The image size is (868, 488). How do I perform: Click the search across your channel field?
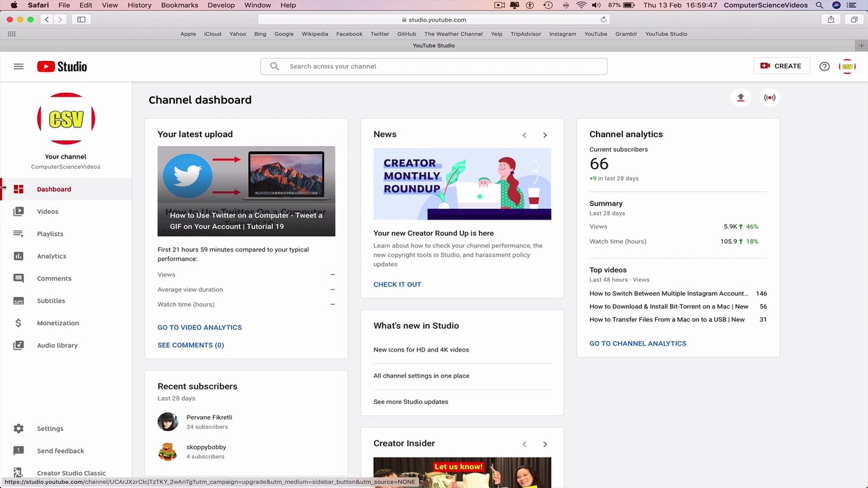coord(434,66)
